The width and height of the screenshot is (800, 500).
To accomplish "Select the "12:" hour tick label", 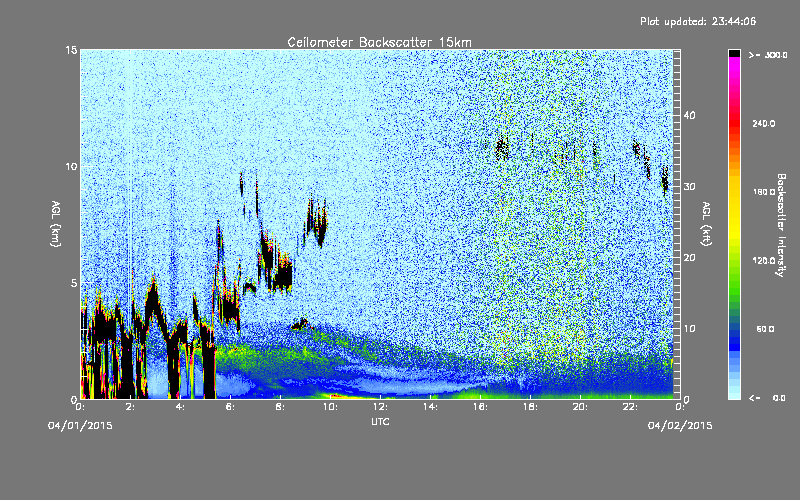I will tap(380, 407).
